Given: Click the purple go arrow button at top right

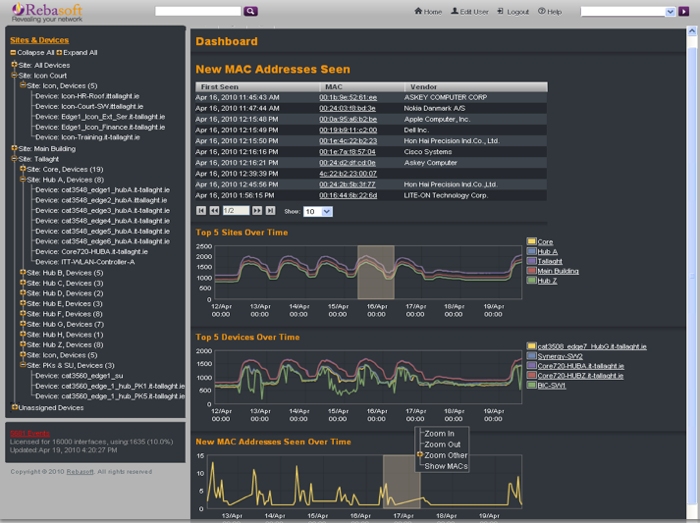Looking at the screenshot, I should click(683, 12).
